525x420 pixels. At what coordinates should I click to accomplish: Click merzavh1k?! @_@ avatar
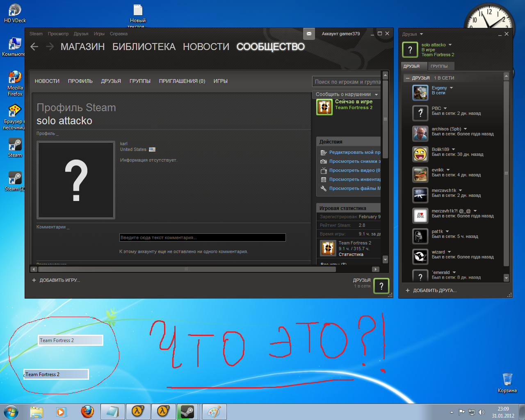point(420,216)
